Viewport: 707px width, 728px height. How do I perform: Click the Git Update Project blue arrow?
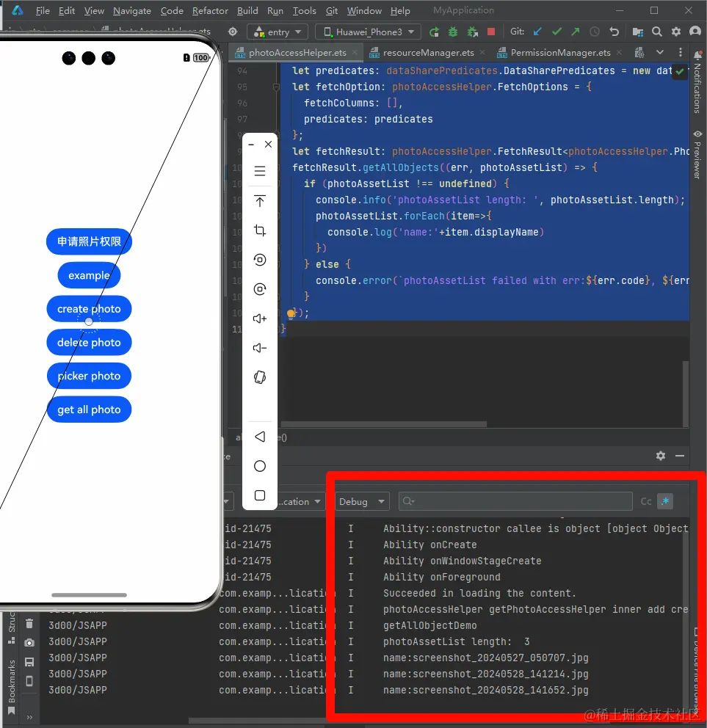(x=537, y=32)
